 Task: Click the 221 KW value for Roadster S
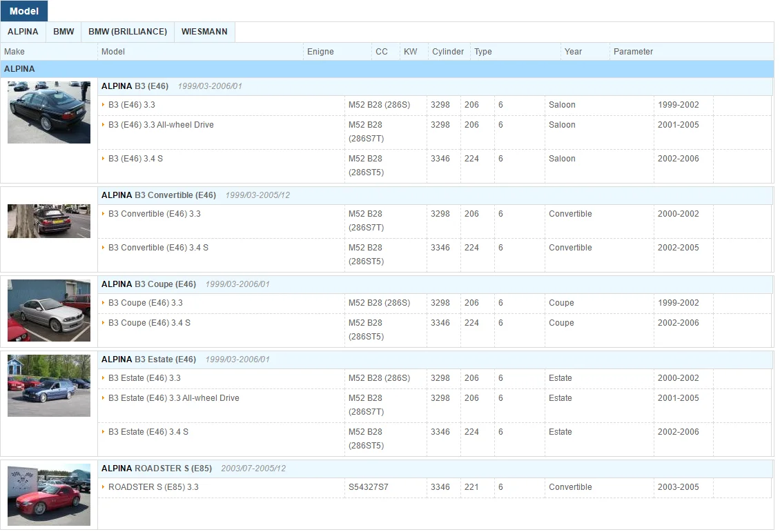pyautogui.click(x=471, y=487)
